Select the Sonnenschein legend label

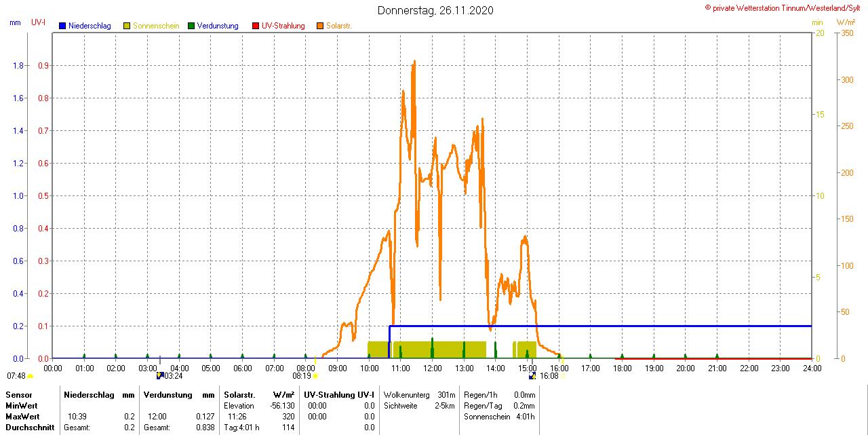pos(156,26)
